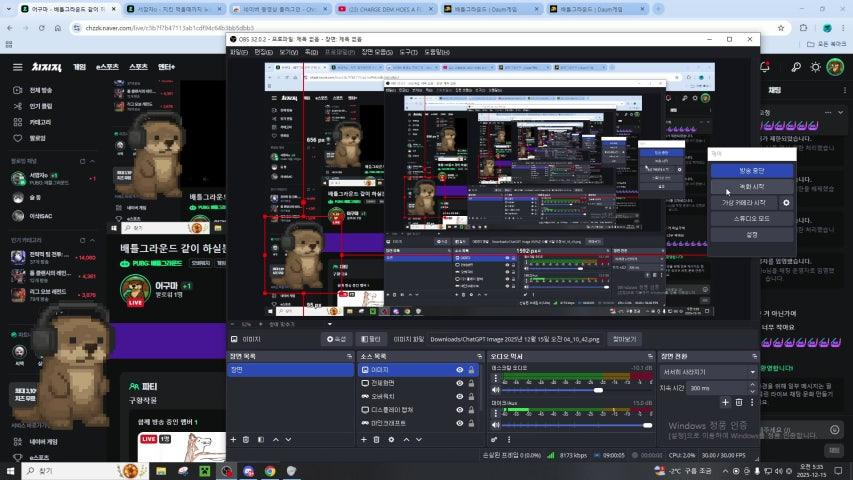Open transition properties three-dot menu

(752, 402)
